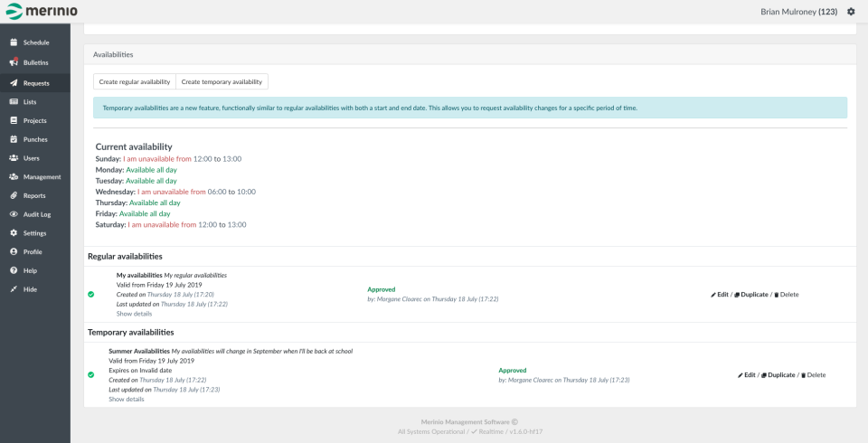Click the Reports paperclip icon
The height and width of the screenshot is (443, 868).
[14, 195]
